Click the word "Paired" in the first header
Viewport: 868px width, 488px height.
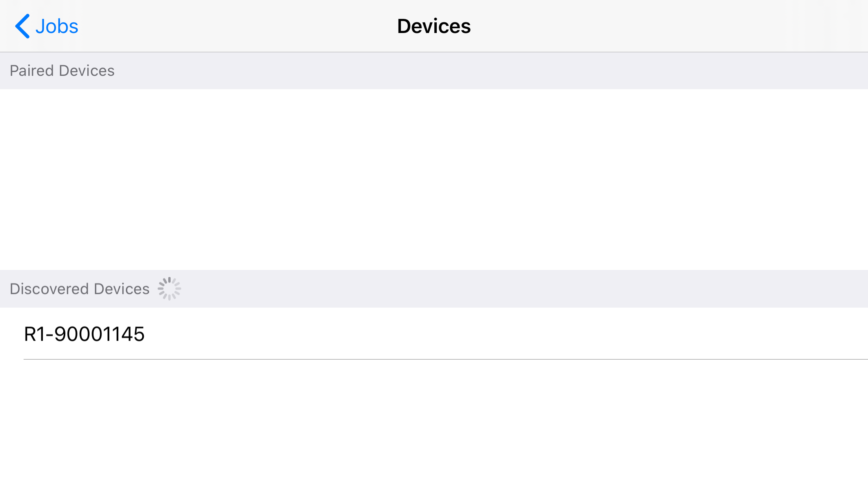pos(31,71)
